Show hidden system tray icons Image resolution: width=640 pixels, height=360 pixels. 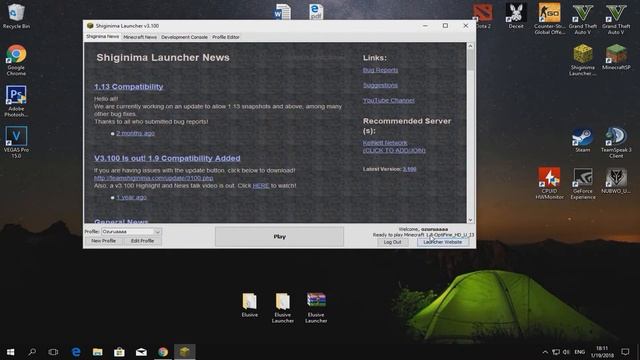(545, 352)
